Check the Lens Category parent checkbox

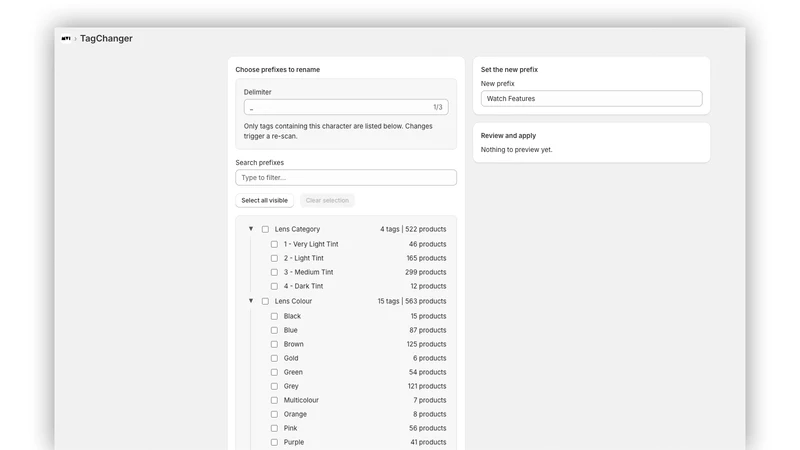[x=265, y=229]
